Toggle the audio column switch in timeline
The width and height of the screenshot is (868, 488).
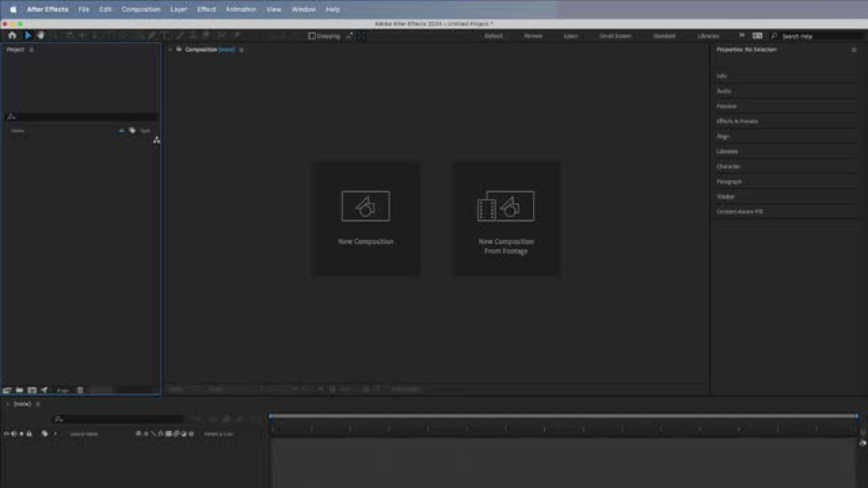click(14, 434)
